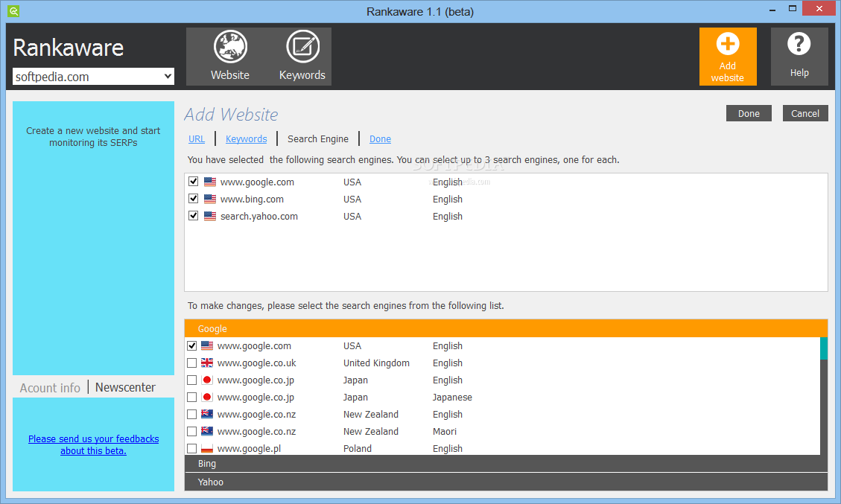Click the Done button

click(749, 113)
